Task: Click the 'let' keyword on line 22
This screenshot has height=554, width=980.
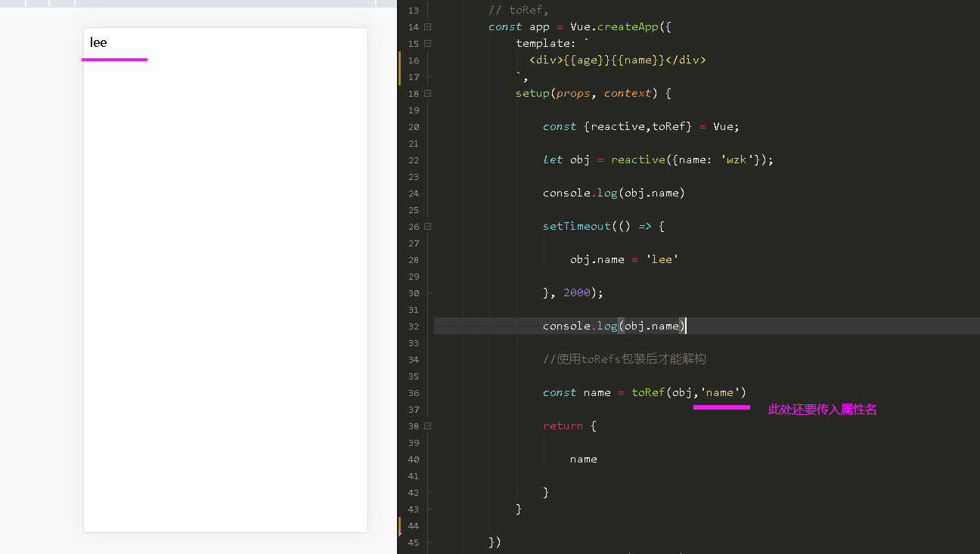Action: pyautogui.click(x=553, y=159)
